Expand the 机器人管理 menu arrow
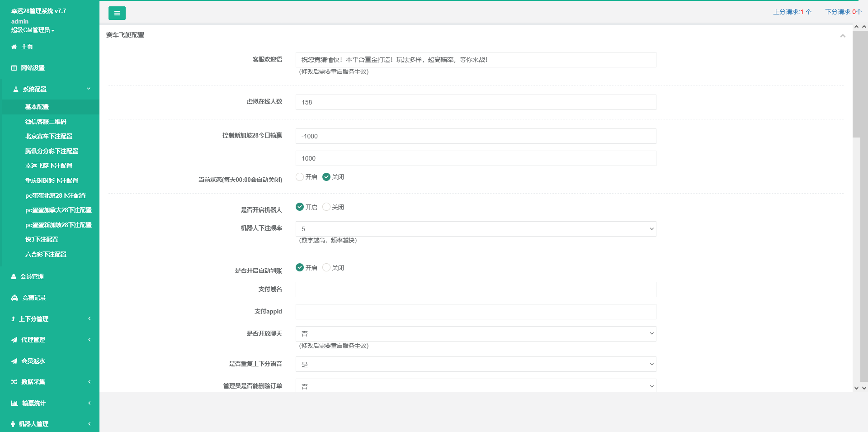868x432 pixels. 90,423
